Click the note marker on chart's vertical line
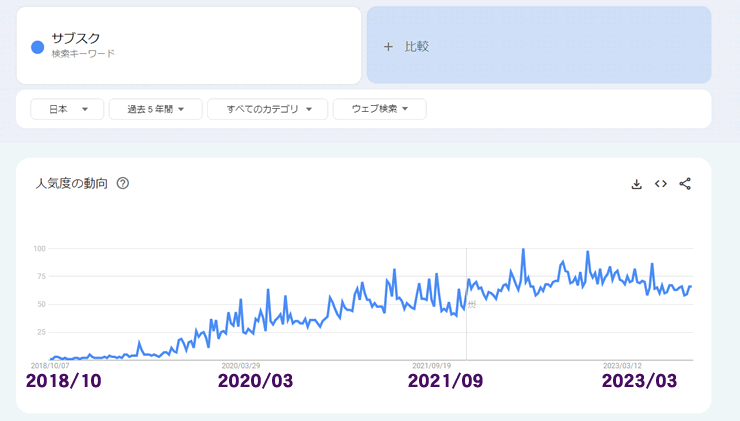 pyautogui.click(x=471, y=304)
